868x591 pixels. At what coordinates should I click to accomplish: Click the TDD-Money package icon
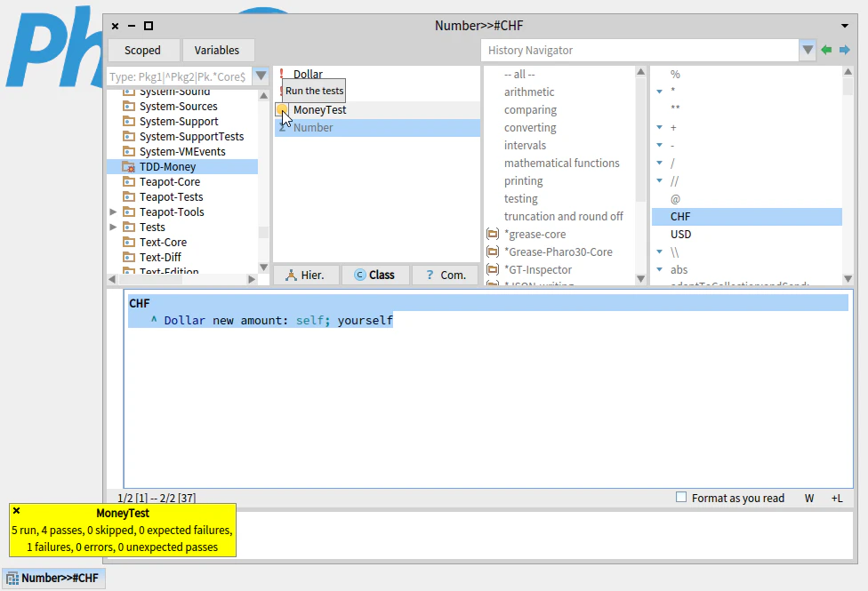tap(128, 166)
